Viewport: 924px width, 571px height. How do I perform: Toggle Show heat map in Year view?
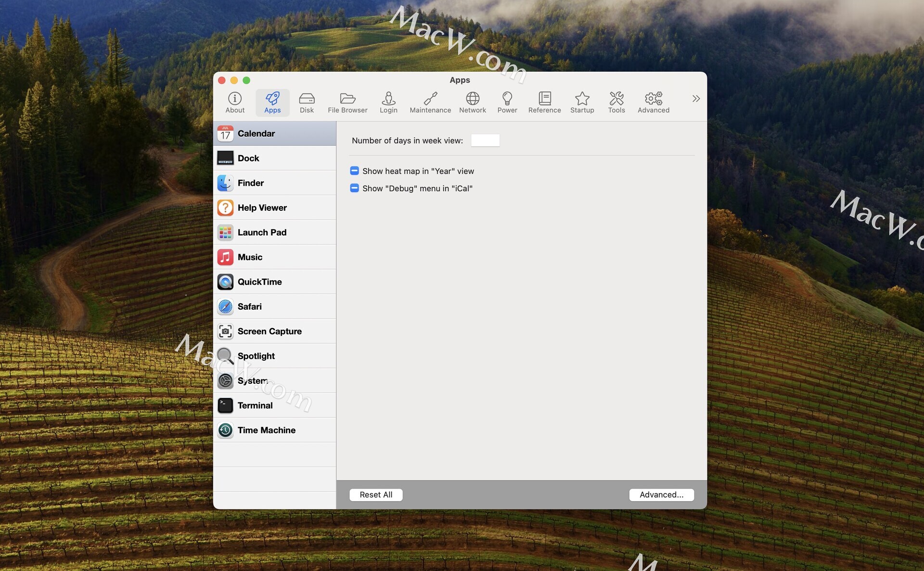click(x=355, y=171)
